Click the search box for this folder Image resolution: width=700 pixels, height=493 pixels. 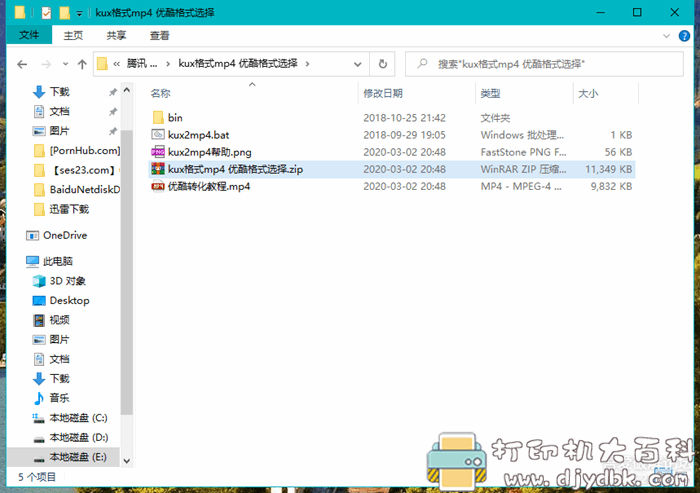click(x=544, y=64)
